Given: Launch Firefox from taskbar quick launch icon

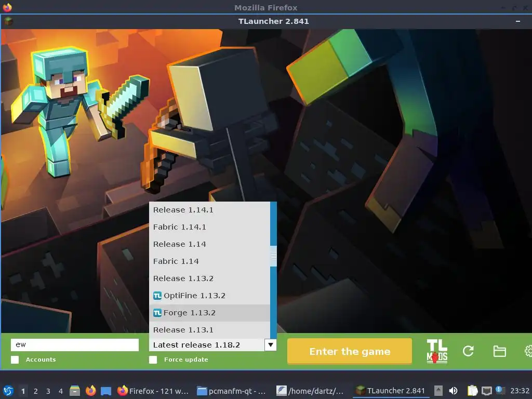Looking at the screenshot, I should (x=90, y=391).
